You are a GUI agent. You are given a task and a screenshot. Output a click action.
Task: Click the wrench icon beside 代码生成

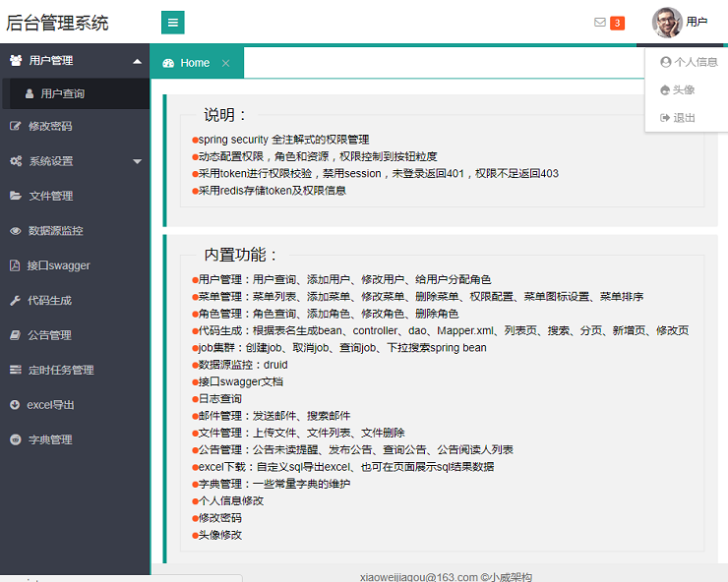(x=15, y=300)
